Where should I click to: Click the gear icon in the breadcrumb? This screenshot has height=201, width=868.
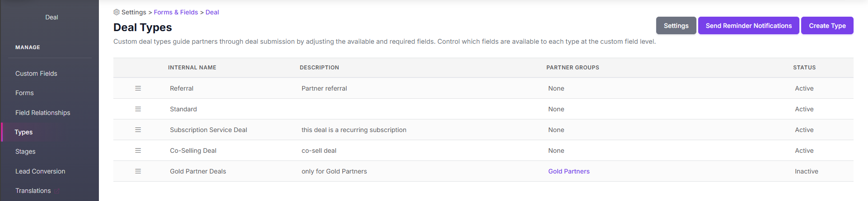pyautogui.click(x=117, y=12)
